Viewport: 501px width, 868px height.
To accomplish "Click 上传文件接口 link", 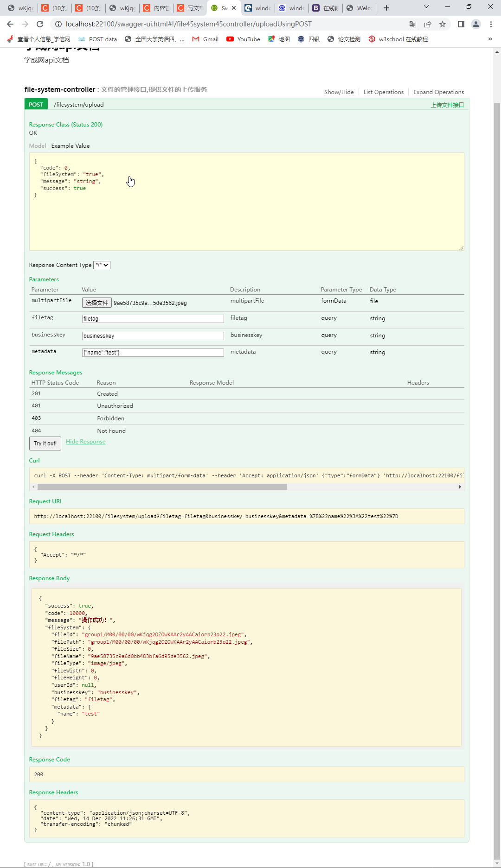I will coord(447,105).
